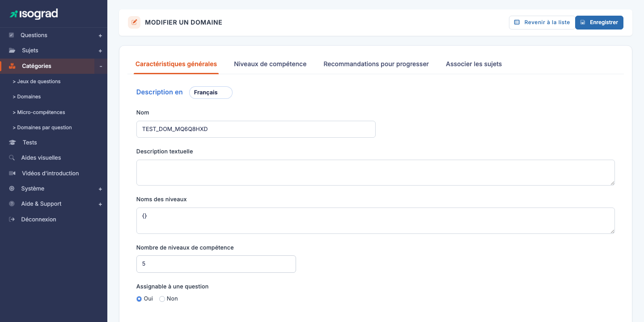This screenshot has width=644, height=322.
Task: Click the Tests graduation cap icon
Action: 12,143
